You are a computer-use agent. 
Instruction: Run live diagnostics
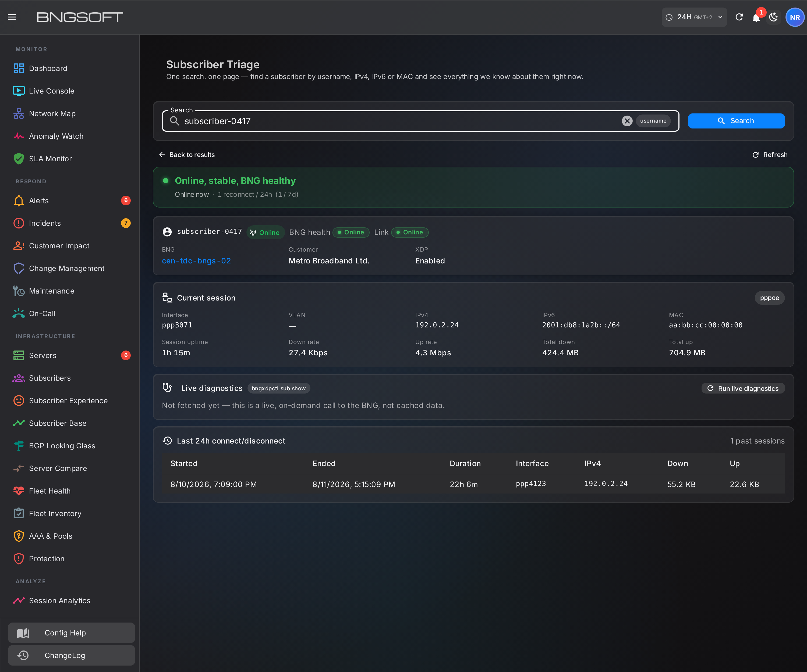(743, 389)
